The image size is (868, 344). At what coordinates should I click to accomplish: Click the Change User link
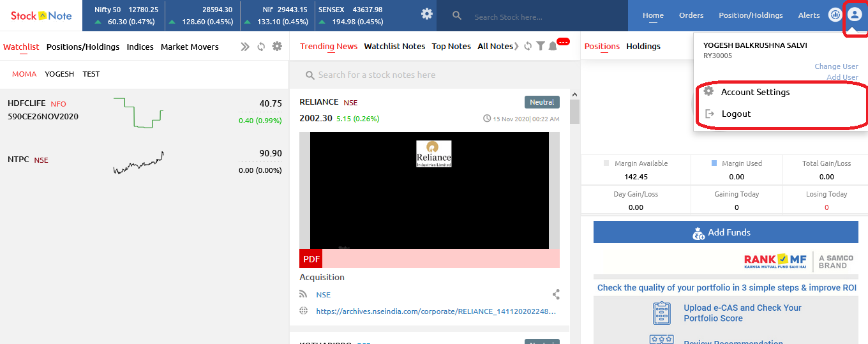836,66
